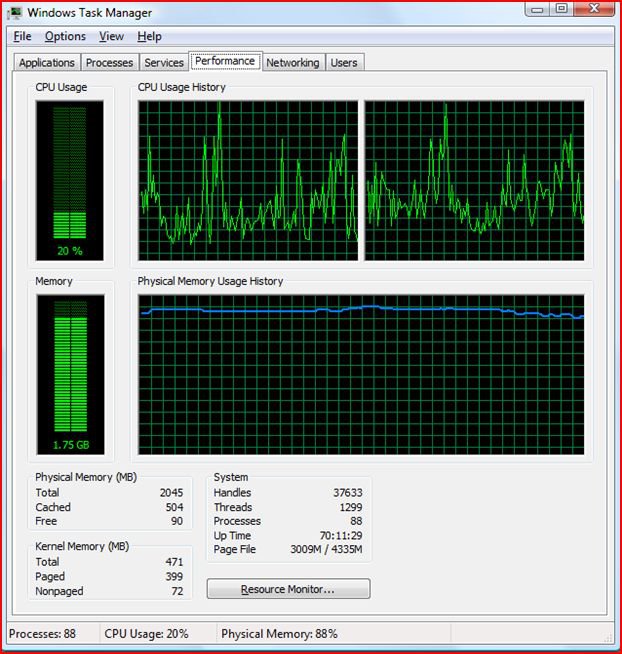Switch to the Applications tab
Image resolution: width=622 pixels, height=654 pixels.
(x=47, y=63)
